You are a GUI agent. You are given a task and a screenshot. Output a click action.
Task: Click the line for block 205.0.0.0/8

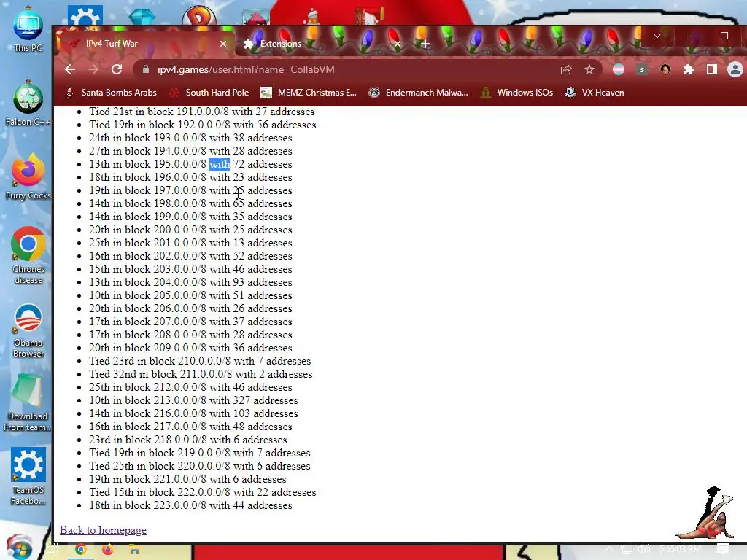point(190,295)
